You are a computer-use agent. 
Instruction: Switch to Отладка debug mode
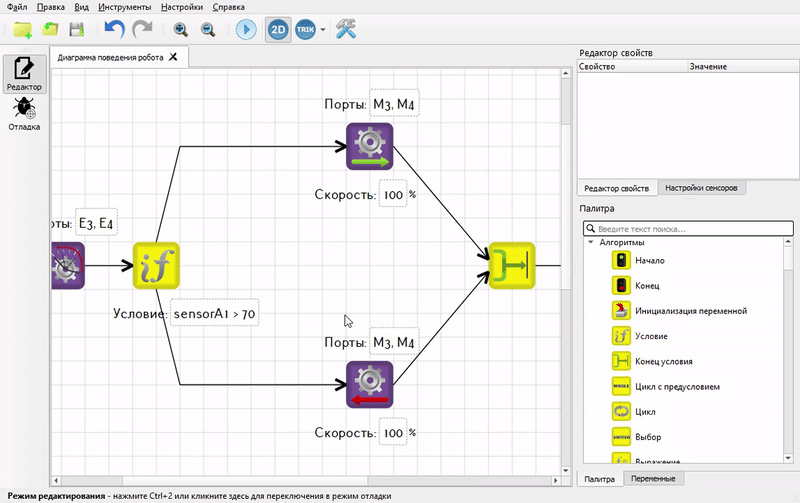(24, 114)
